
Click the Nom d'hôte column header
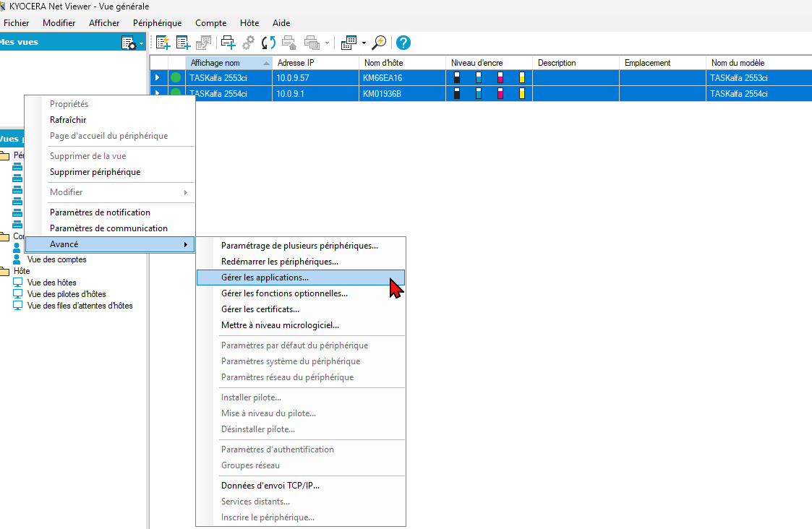402,63
